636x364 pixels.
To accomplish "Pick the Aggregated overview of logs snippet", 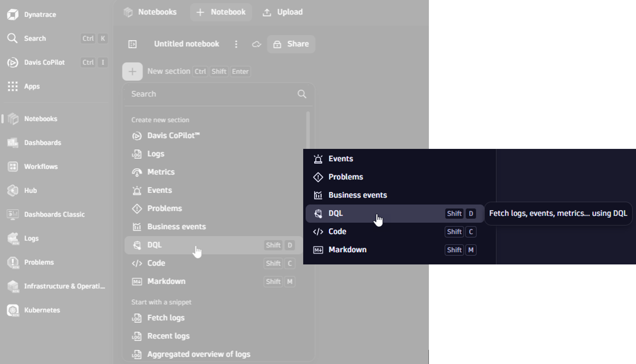I will (x=198, y=354).
